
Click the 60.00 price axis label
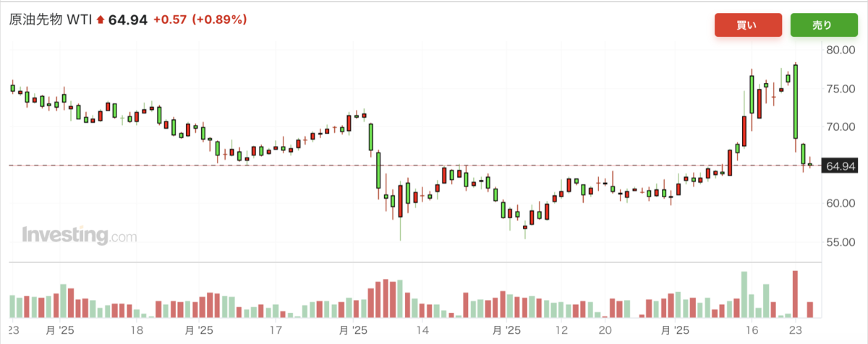tap(841, 204)
